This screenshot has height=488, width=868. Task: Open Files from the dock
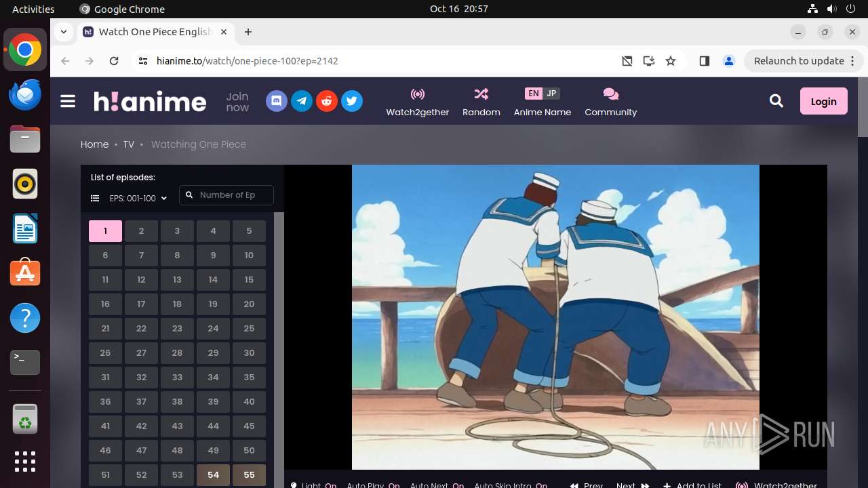[25, 139]
